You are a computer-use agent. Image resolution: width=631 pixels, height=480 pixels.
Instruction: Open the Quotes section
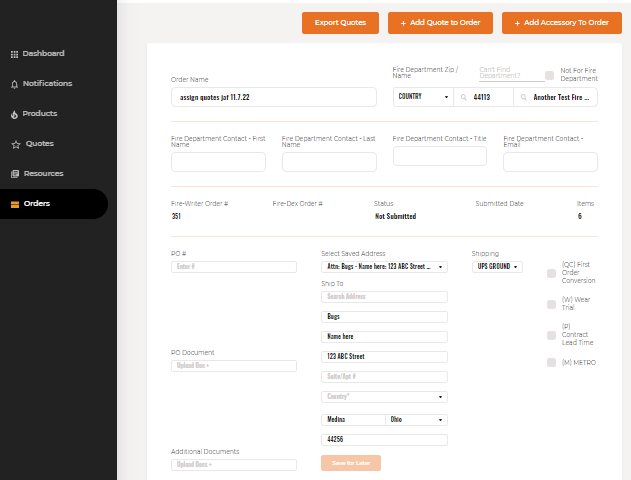pyautogui.click(x=40, y=144)
